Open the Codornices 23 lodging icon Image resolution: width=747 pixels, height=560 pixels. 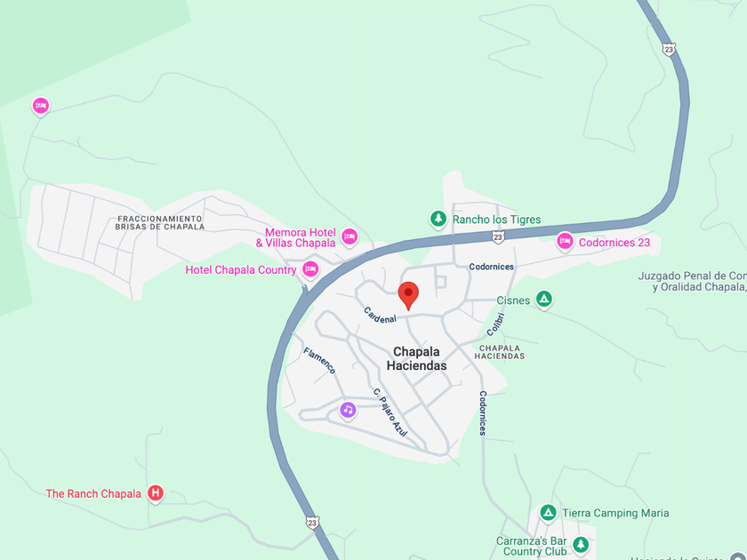tap(565, 242)
